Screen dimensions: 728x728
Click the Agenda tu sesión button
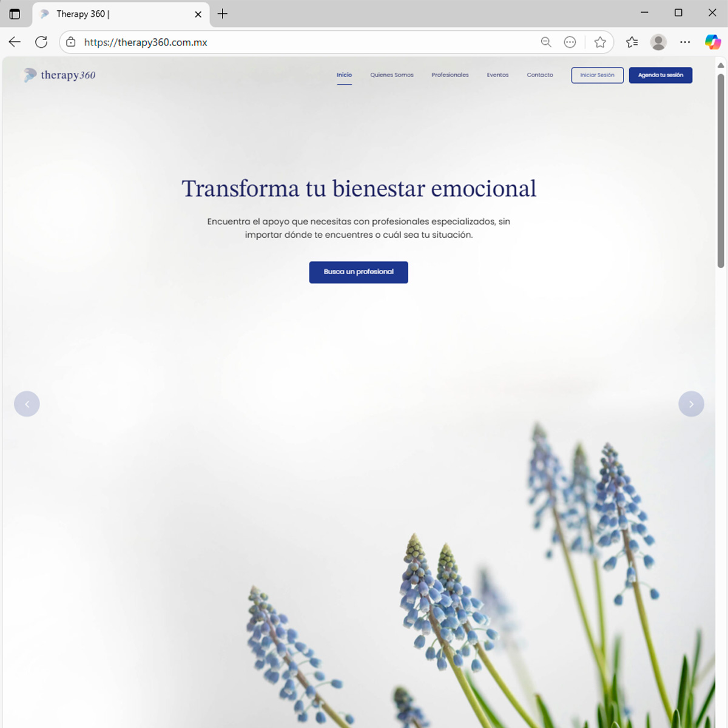(660, 75)
